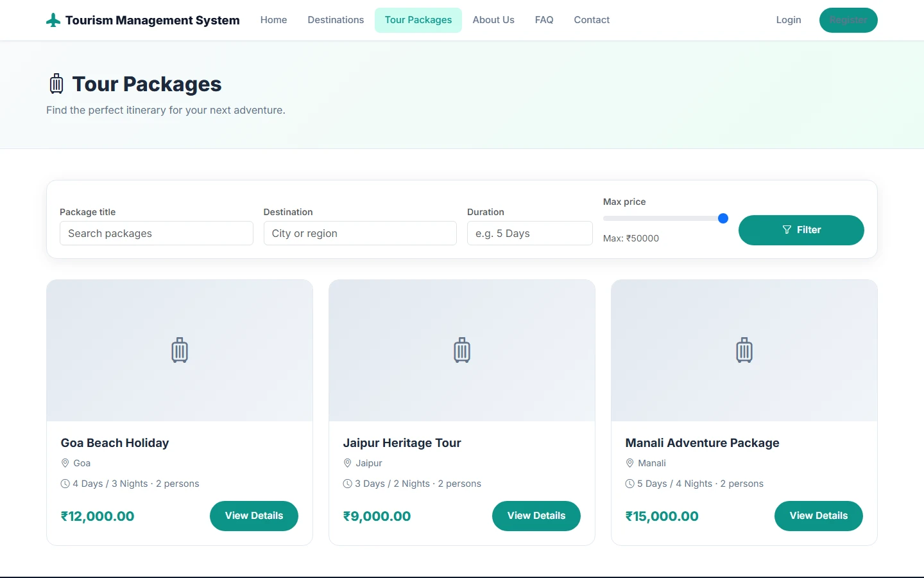Click the Max price label
Viewport: 924px width, 578px height.
[x=624, y=202]
